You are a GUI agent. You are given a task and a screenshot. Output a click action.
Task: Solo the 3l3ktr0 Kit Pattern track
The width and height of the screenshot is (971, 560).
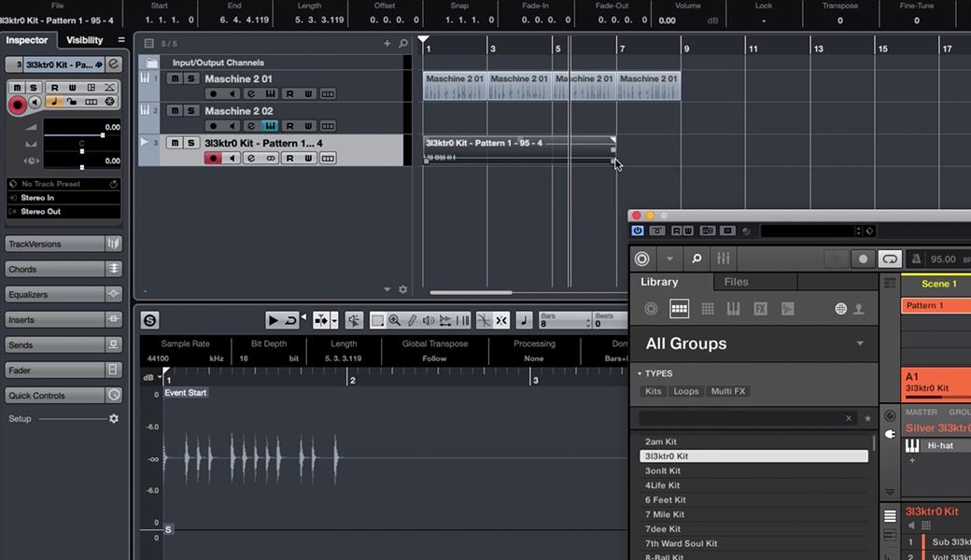tap(190, 143)
